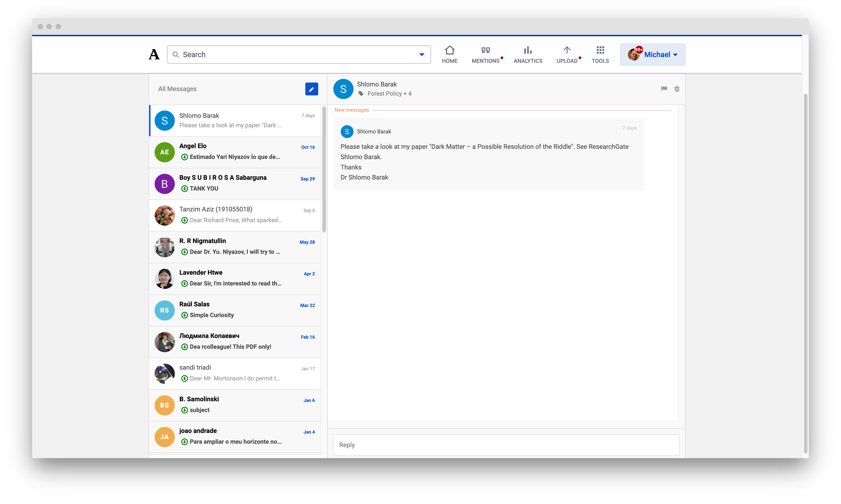The image size is (841, 504).
Task: Click Michael's profile photo with 99+ badge
Action: [x=634, y=54]
